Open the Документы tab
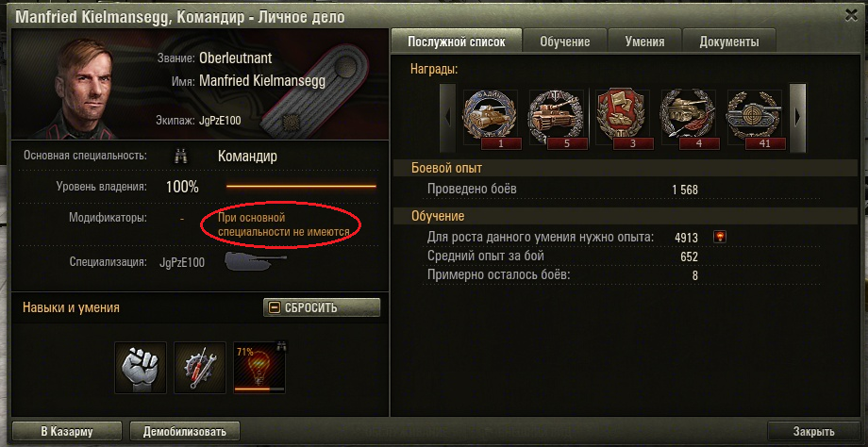This screenshot has width=868, height=447. [x=729, y=41]
